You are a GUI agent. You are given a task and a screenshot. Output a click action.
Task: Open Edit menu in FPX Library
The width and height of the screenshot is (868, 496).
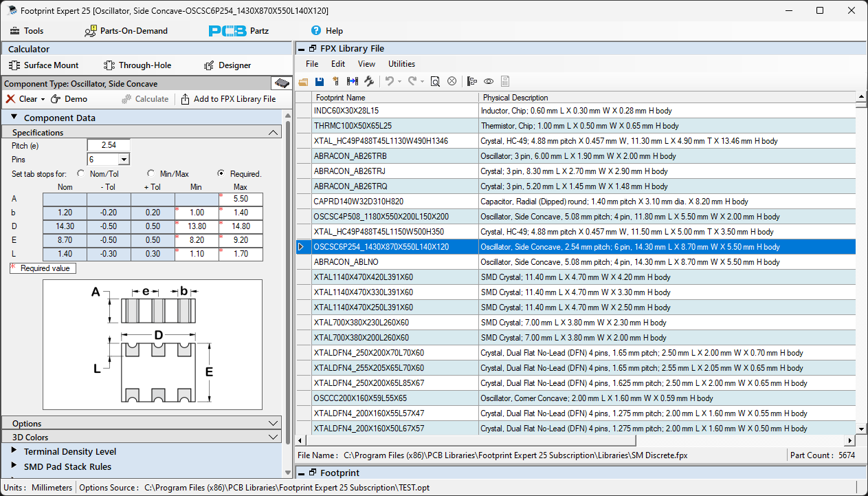click(338, 64)
